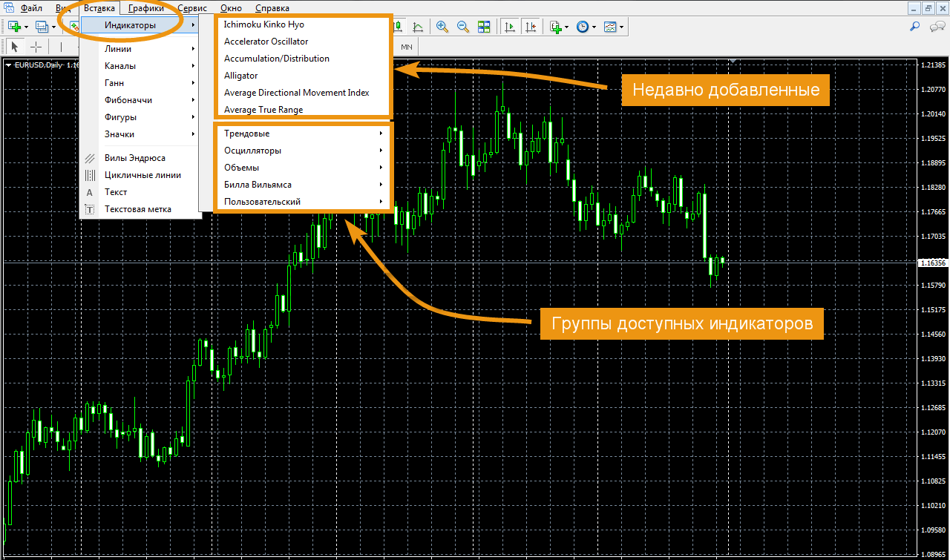950x560 pixels.
Task: Select the arrow cursor tool
Action: [15, 47]
